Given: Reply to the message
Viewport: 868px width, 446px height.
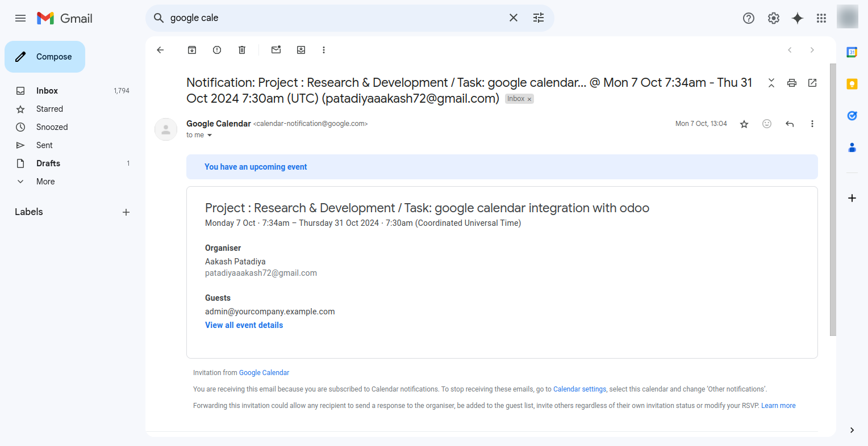Looking at the screenshot, I should pyautogui.click(x=790, y=124).
